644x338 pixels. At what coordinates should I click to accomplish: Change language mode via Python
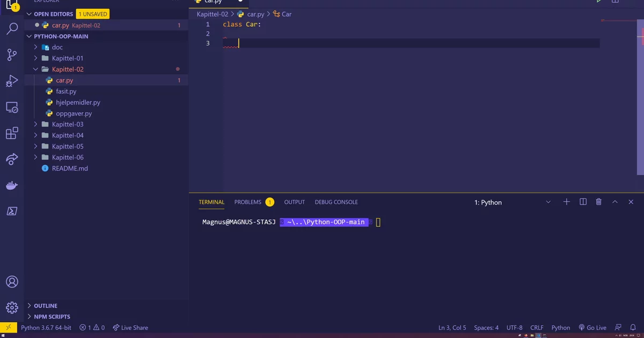[561, 327]
